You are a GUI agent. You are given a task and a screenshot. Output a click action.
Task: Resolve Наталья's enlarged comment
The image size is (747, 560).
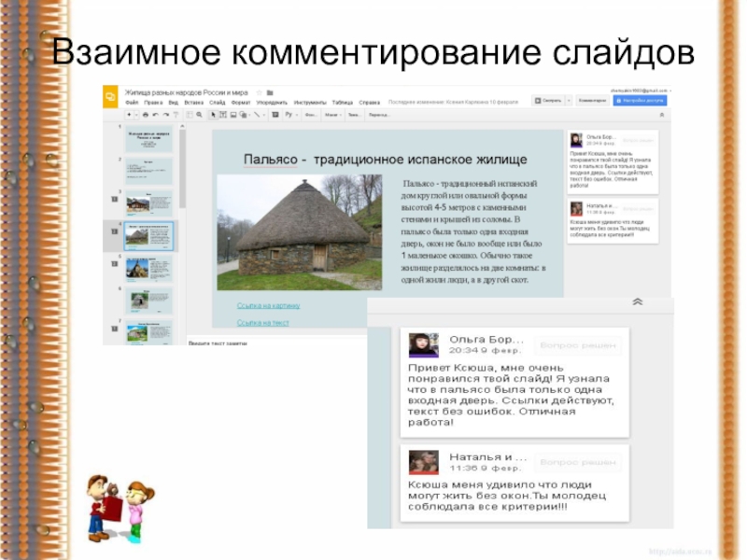pyautogui.click(x=579, y=462)
